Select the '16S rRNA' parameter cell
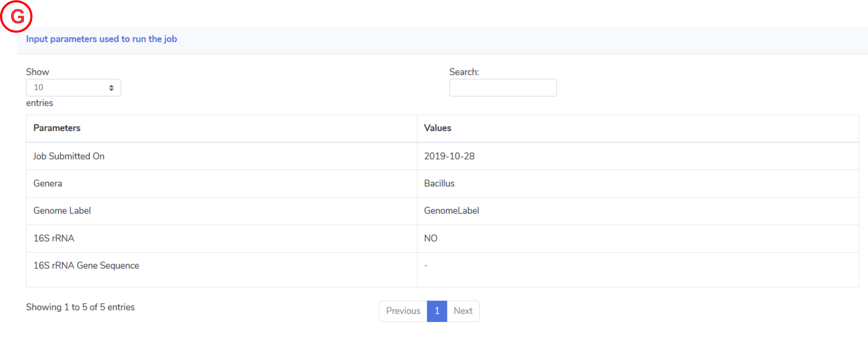Viewport: 868px width, 338px height. 221,238
